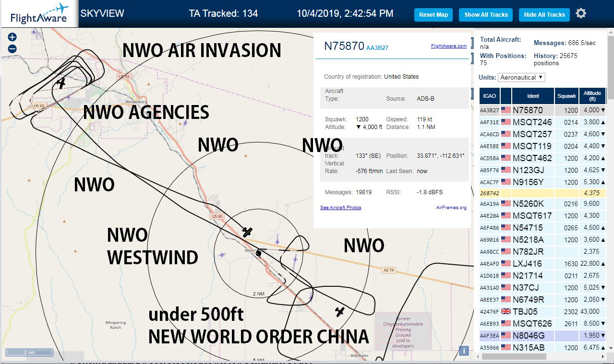Select the N54715 aircraft row
Image resolution: width=614 pixels, height=364 pixels.
(542, 228)
